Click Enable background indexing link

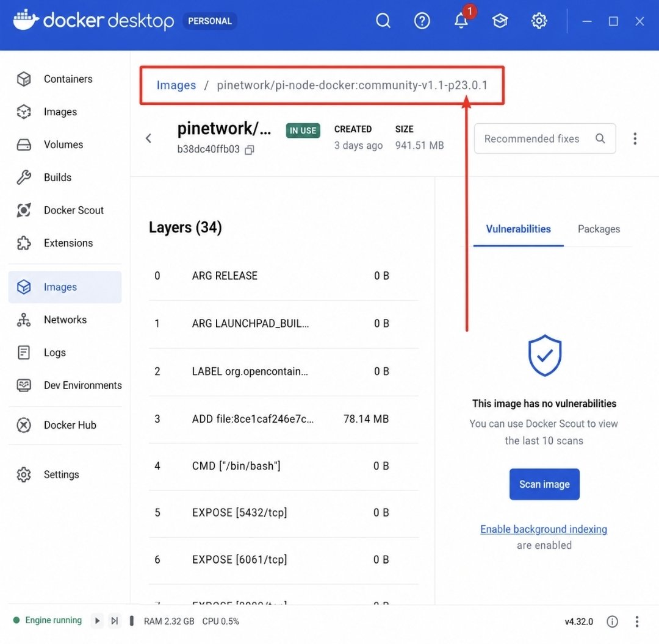[x=544, y=529]
